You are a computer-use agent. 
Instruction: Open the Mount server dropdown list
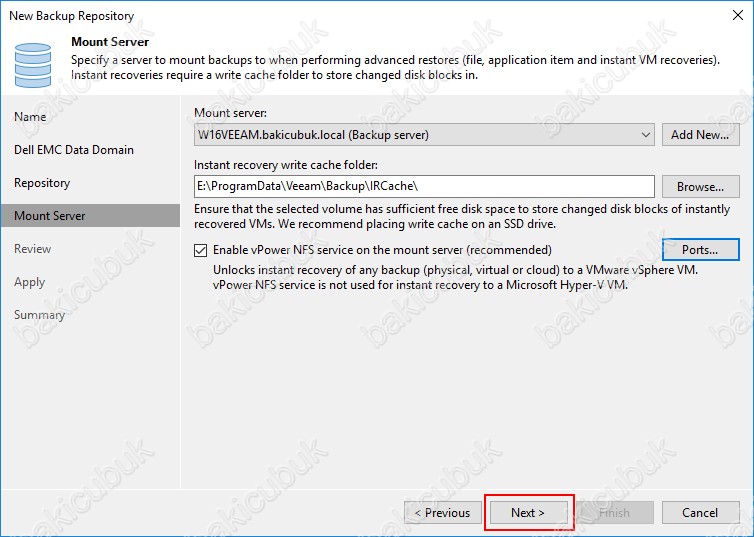coord(645,135)
